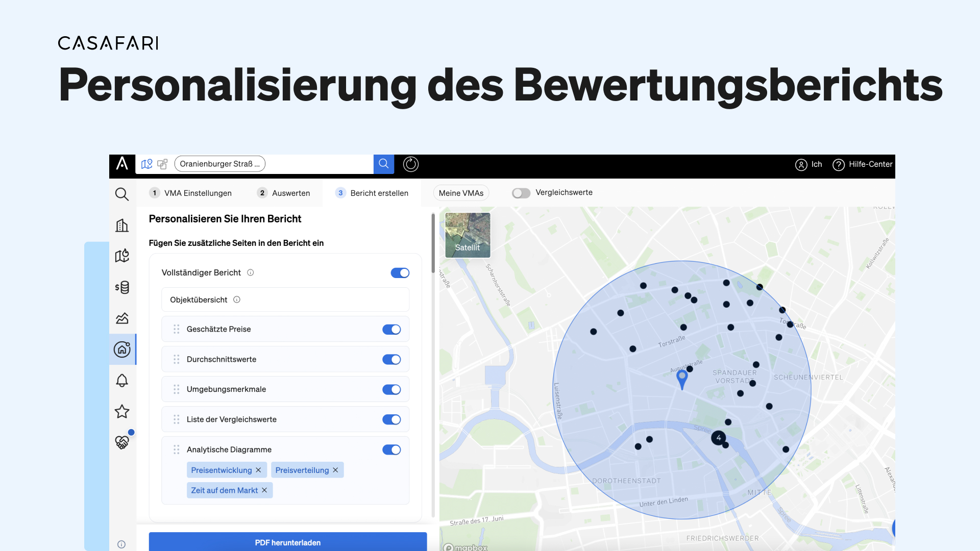Screen dimensions: 980x551
Task: Click the blue location pin on the map
Action: (682, 380)
